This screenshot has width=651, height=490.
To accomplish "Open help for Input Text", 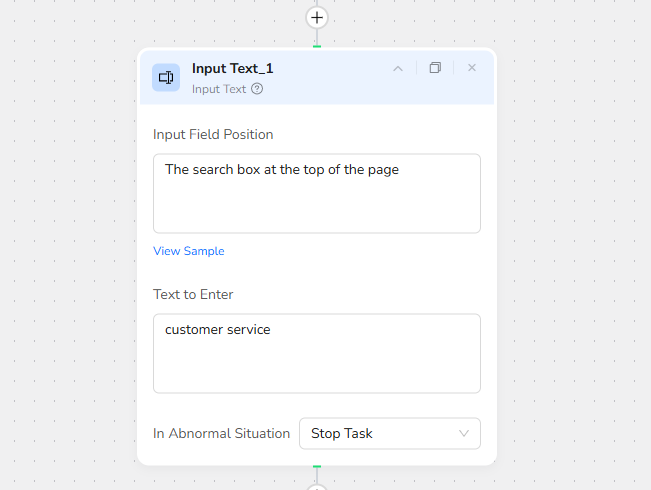I will 257,89.
